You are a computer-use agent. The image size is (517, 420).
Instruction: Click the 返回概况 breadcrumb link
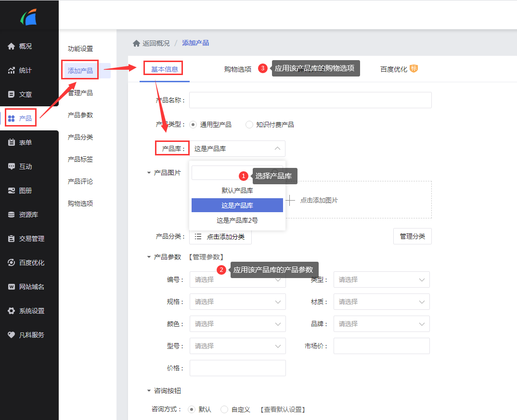coord(156,43)
